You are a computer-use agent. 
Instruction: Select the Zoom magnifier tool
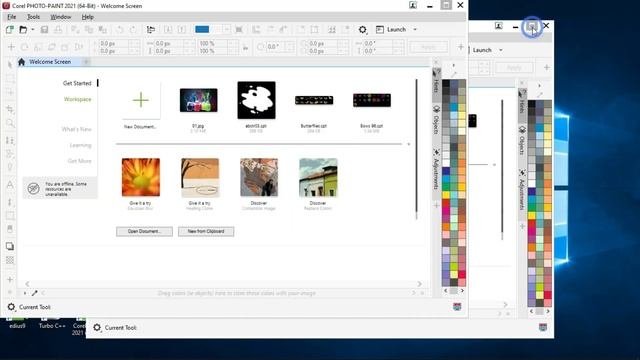pos(10,123)
